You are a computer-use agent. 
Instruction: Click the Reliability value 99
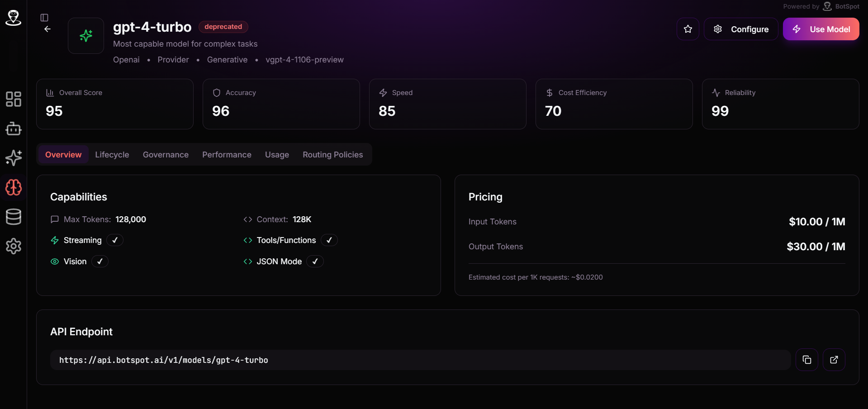point(720,111)
